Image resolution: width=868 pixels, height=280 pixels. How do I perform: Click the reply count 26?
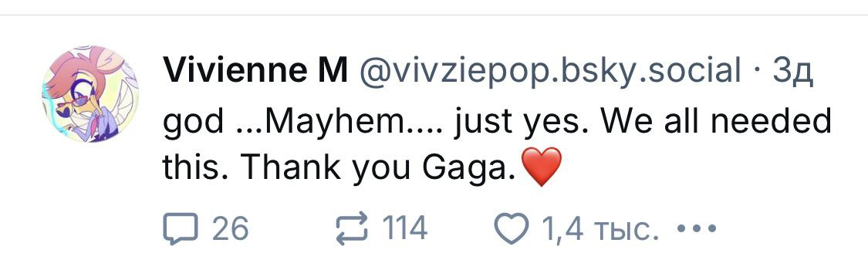point(230,228)
